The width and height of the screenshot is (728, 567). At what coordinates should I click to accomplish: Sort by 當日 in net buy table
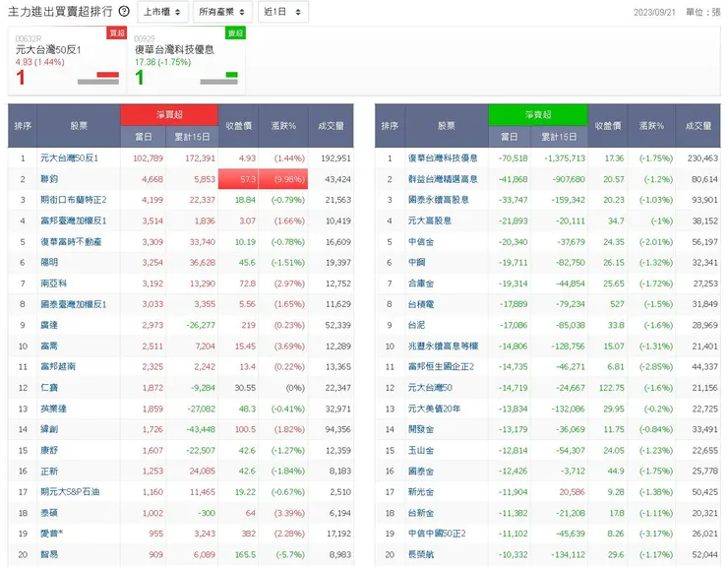(144, 137)
